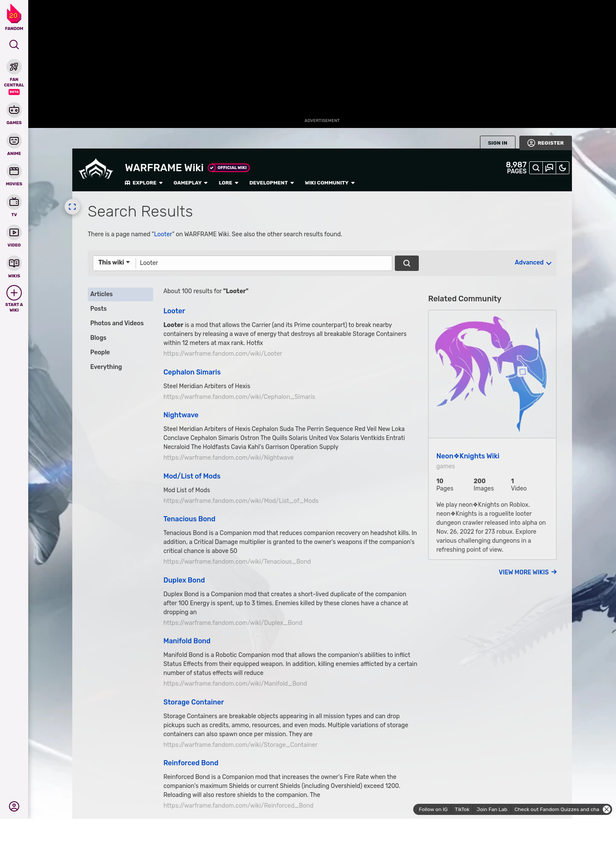Click TikTok in bottom bar
This screenshot has width=616, height=856.
point(462,809)
